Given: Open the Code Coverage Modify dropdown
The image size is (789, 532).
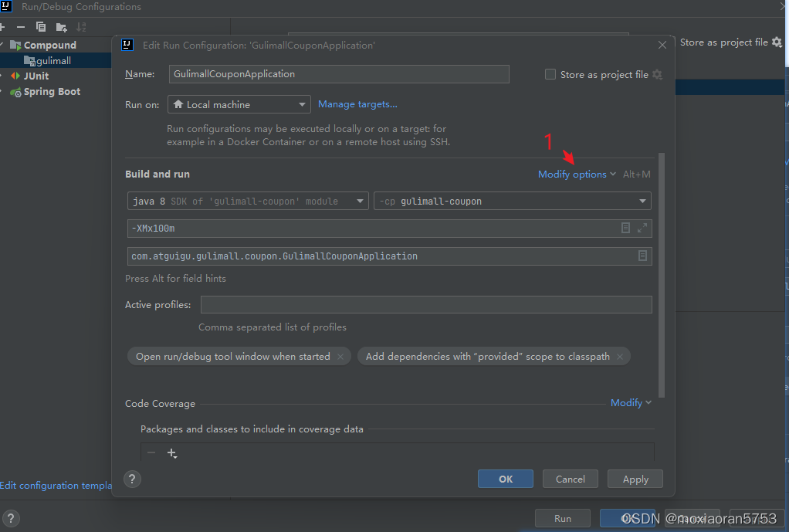Looking at the screenshot, I should coord(631,402).
